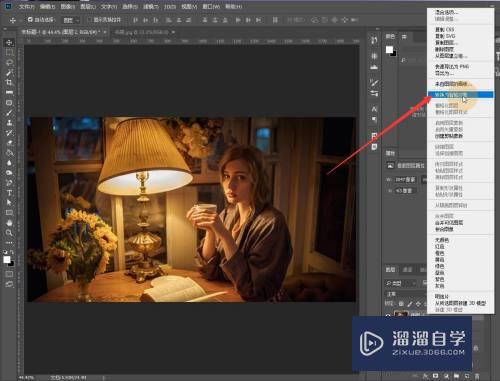Click the Auto-Align Layers icon in options bar
The width and height of the screenshot is (500, 381).
(x=275, y=20)
